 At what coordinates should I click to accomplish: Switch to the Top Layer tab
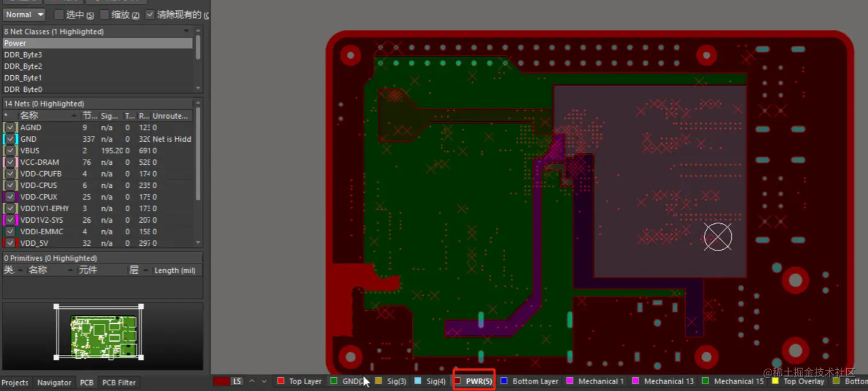point(300,381)
